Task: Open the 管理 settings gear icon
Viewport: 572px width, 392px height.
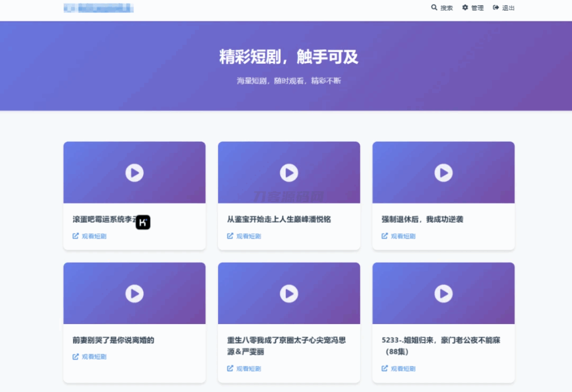Action: click(464, 8)
